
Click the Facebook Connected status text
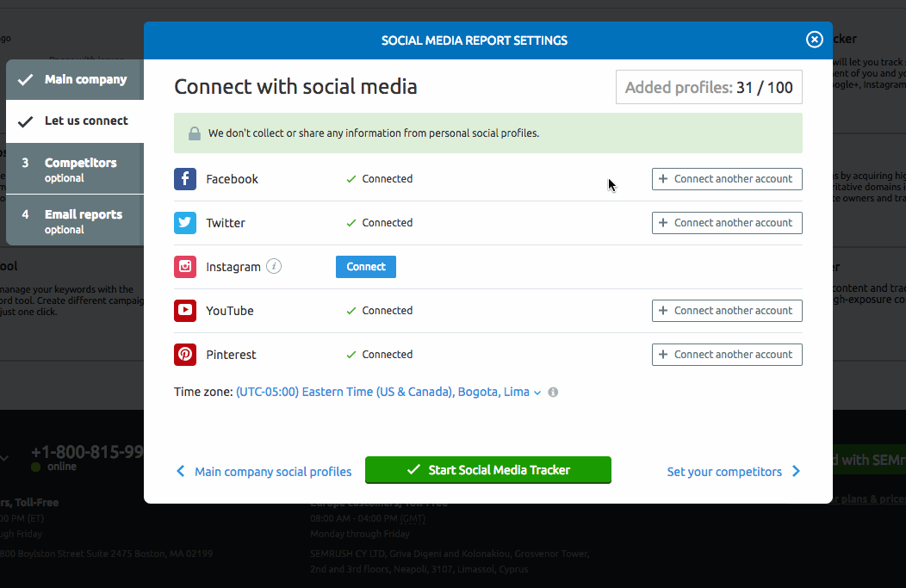pyautogui.click(x=388, y=179)
